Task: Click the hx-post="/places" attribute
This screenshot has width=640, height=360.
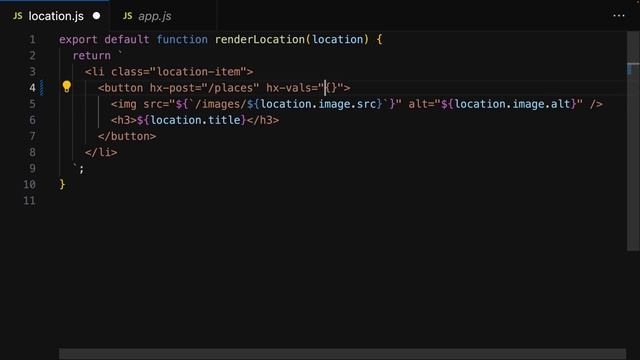Action: point(204,88)
